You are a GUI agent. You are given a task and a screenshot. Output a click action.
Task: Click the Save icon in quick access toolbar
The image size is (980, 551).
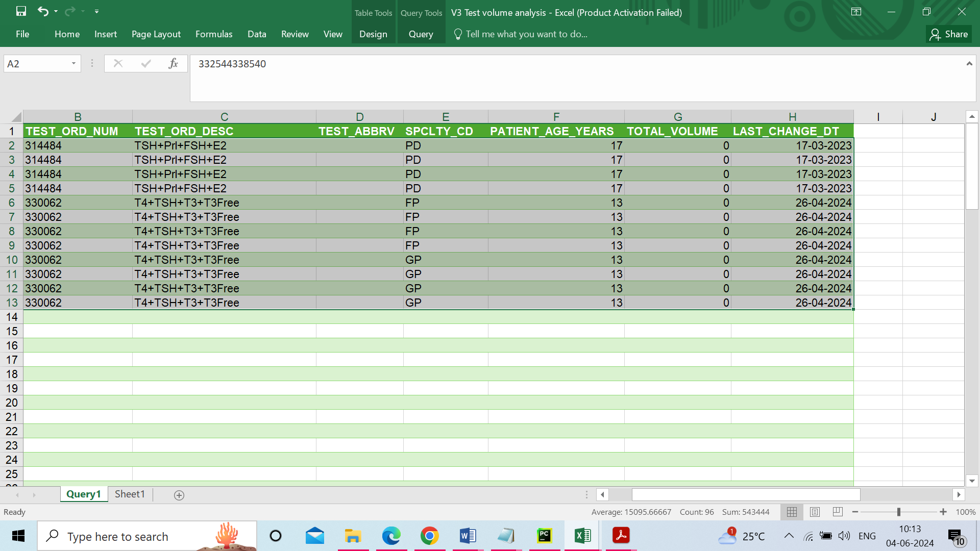point(21,11)
